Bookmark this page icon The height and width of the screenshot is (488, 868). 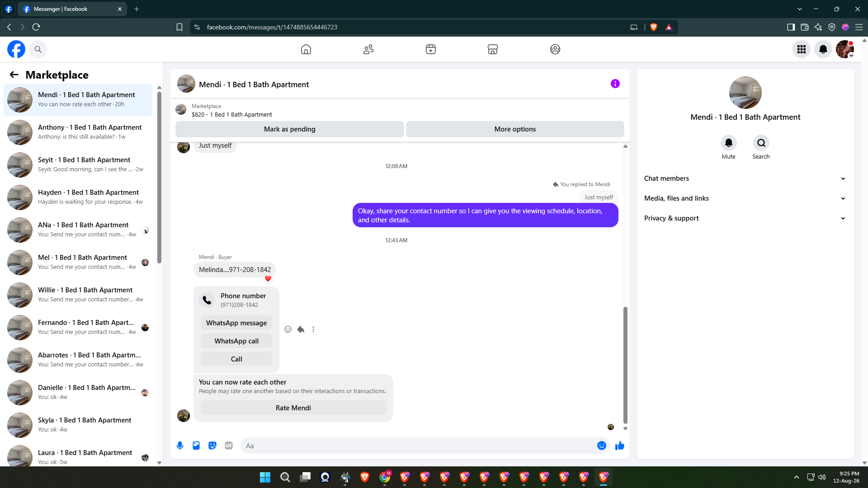coord(179,27)
